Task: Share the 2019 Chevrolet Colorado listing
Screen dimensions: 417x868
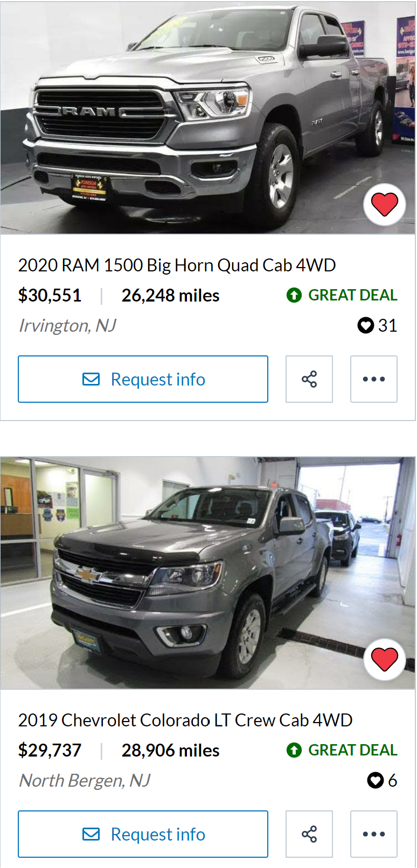Action: [x=309, y=834]
